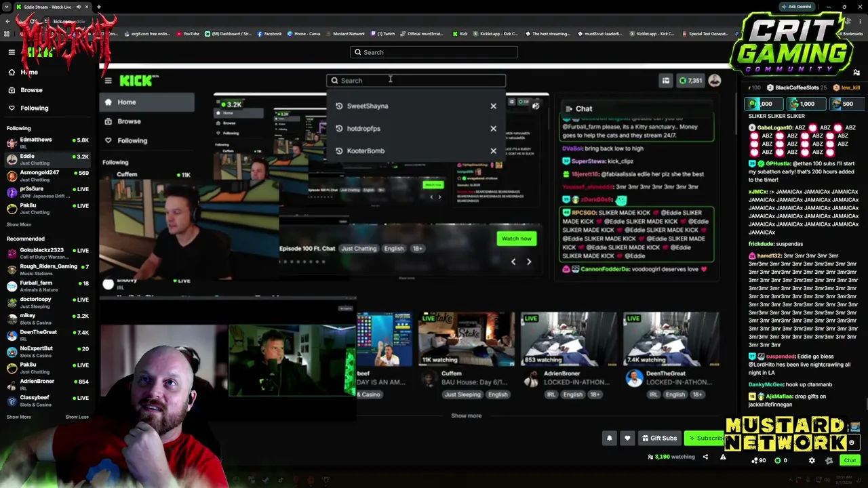This screenshot has width=868, height=488.
Task: Select Browse in the inner Kick sidebar
Action: pos(147,121)
